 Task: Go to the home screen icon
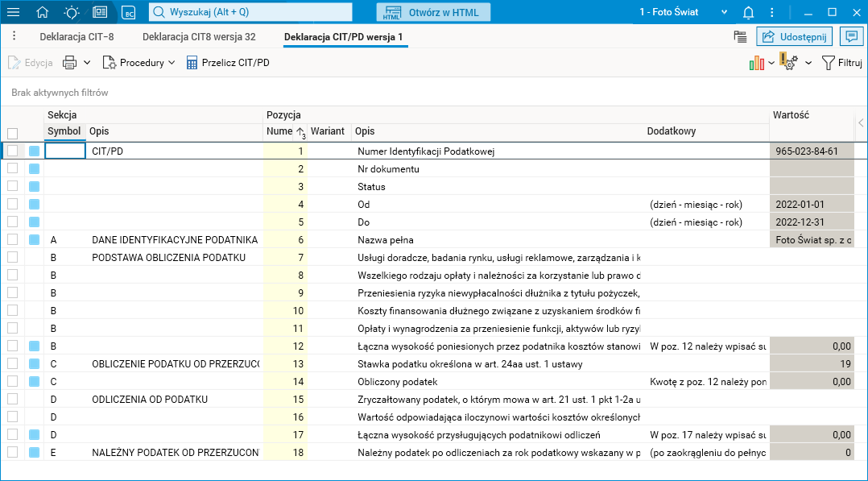pyautogui.click(x=43, y=12)
